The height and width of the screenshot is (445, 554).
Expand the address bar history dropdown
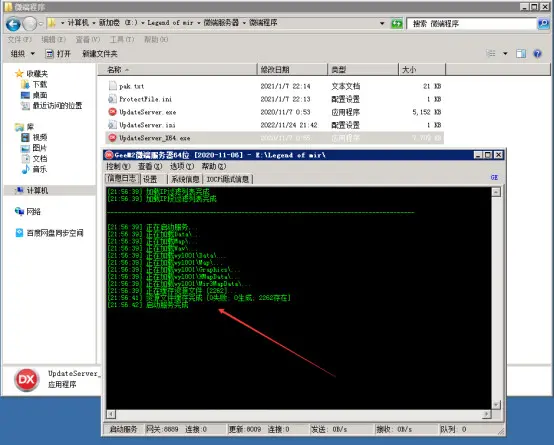pos(382,24)
